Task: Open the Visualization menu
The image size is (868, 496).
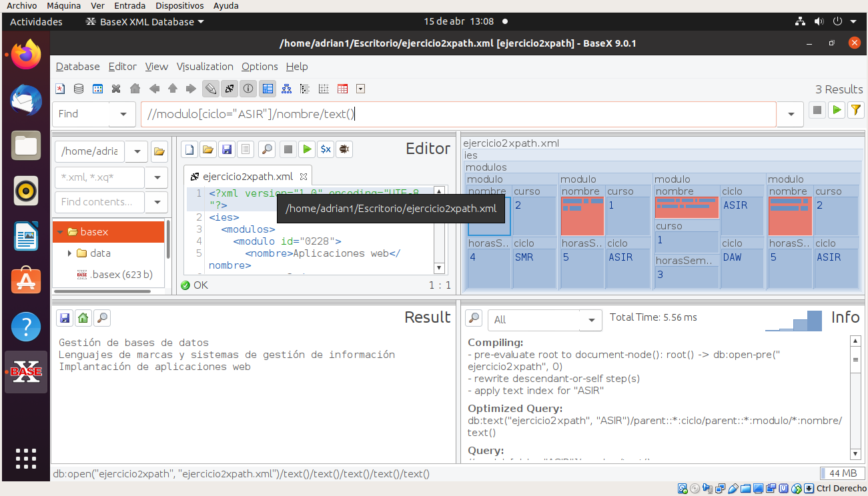Action: coord(205,67)
